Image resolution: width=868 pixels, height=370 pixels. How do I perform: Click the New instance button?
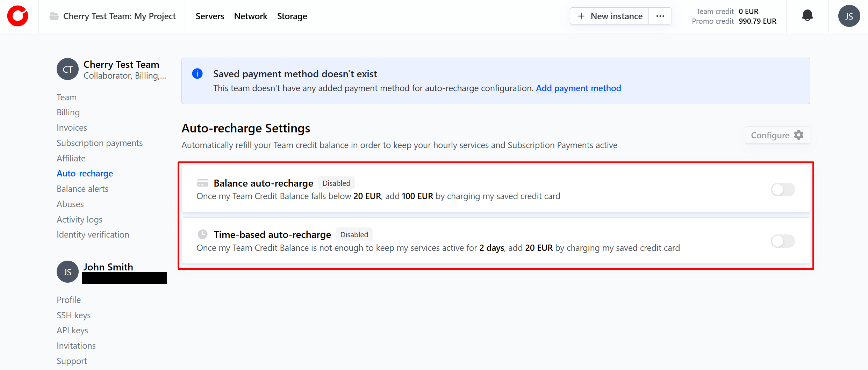coord(610,16)
